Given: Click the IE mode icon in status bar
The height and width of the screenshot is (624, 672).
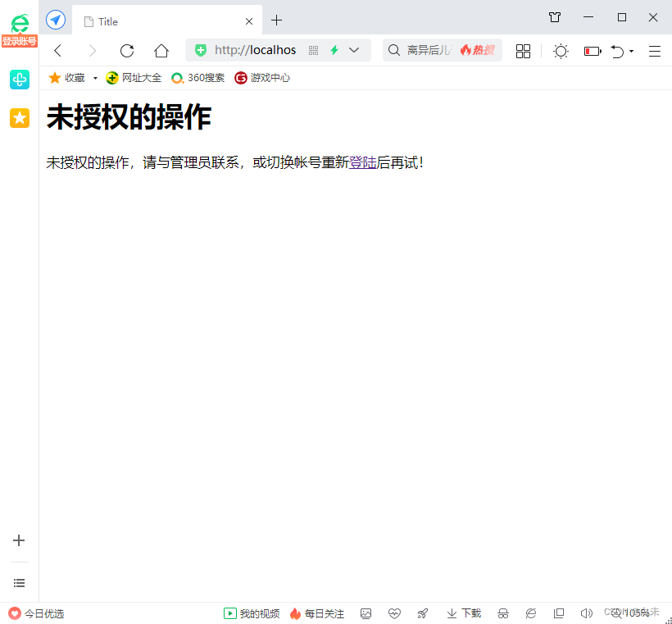Looking at the screenshot, I should [530, 613].
